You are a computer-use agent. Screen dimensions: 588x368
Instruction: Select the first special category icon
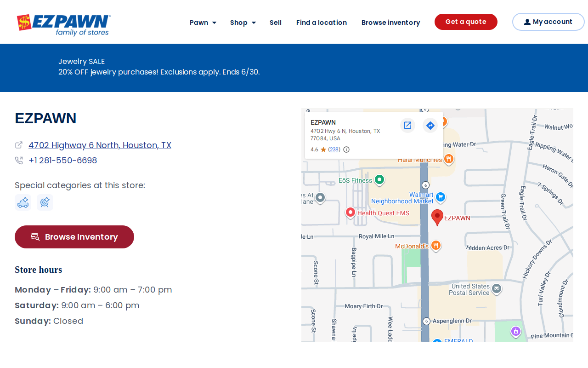click(23, 202)
